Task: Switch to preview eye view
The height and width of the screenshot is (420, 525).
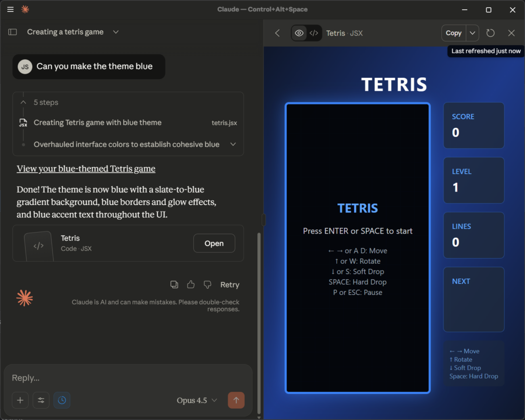Action: point(299,33)
